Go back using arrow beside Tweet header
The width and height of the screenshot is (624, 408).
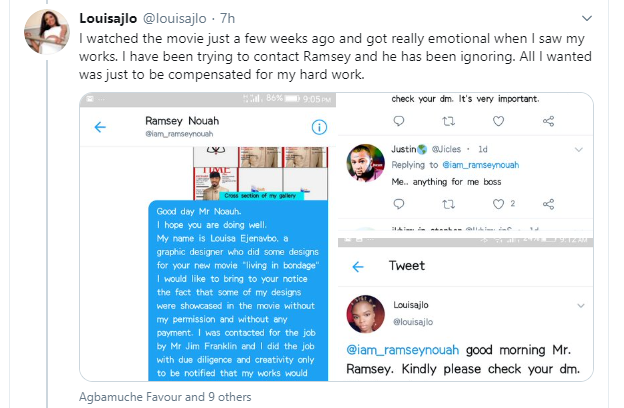tap(358, 266)
